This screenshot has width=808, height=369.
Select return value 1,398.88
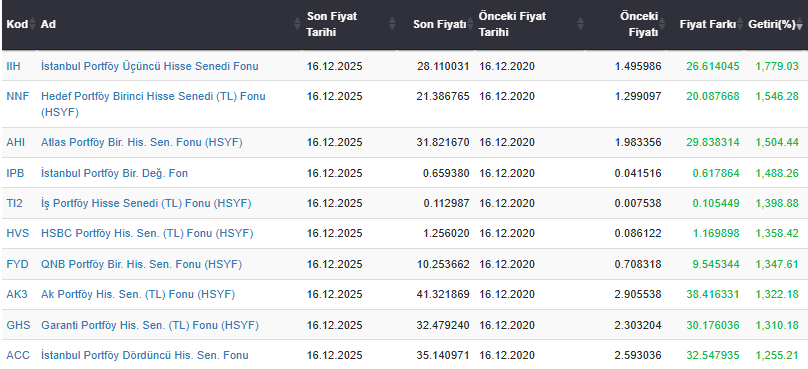pos(777,204)
